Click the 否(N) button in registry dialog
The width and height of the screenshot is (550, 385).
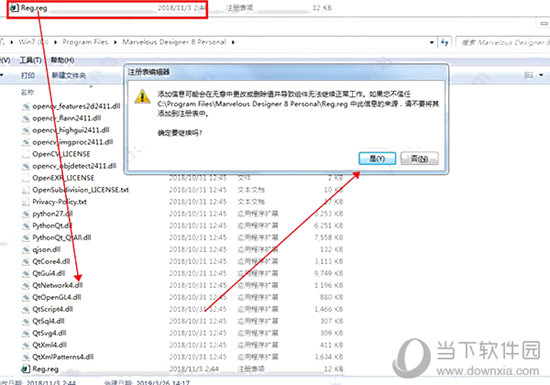[419, 158]
